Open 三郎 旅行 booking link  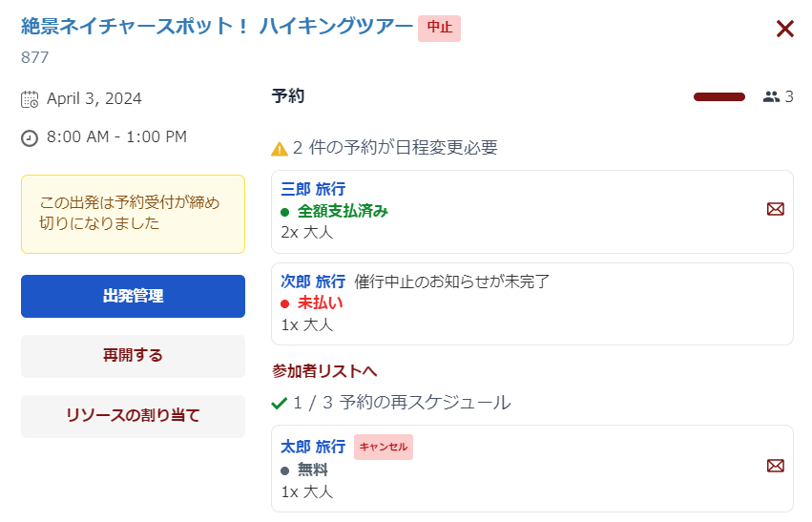pos(313,189)
